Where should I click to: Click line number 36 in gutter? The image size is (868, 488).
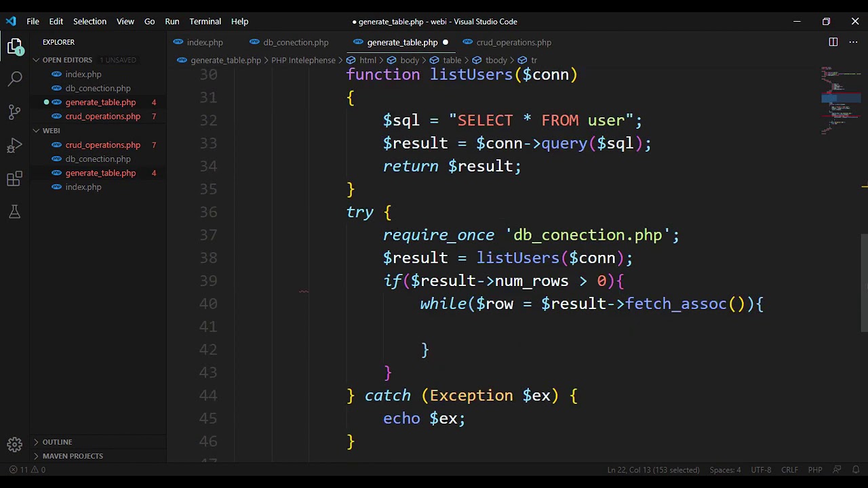209,212
